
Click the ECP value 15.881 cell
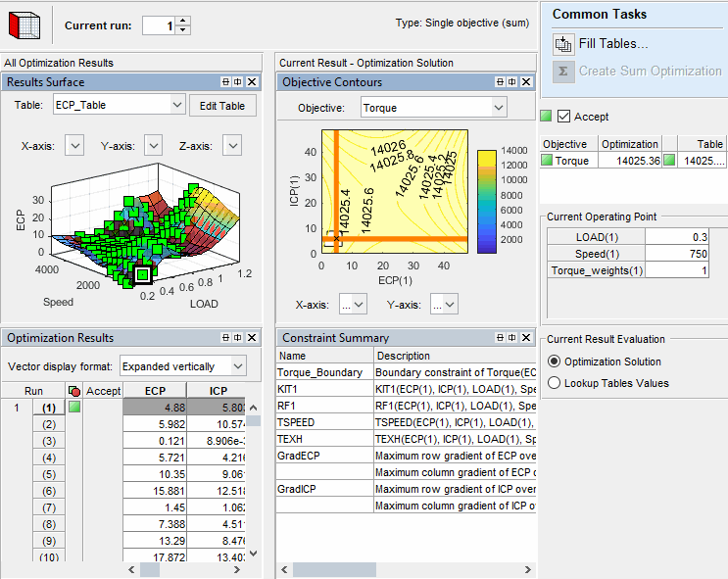coord(155,491)
